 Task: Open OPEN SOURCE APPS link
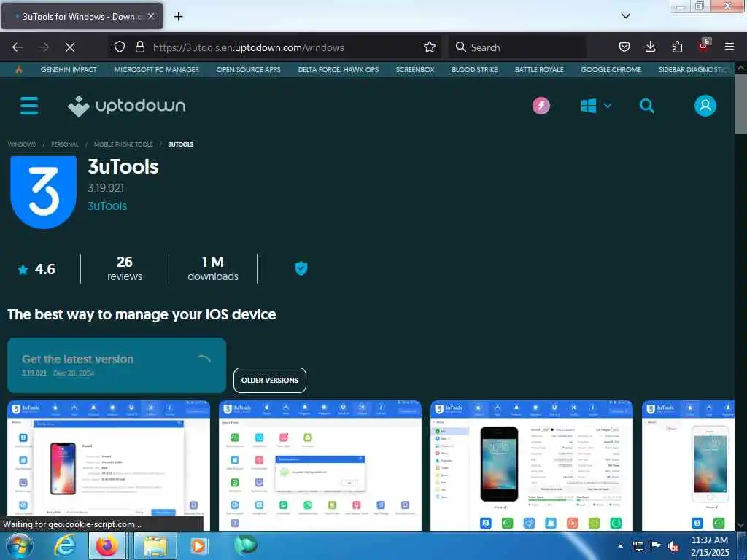click(248, 69)
